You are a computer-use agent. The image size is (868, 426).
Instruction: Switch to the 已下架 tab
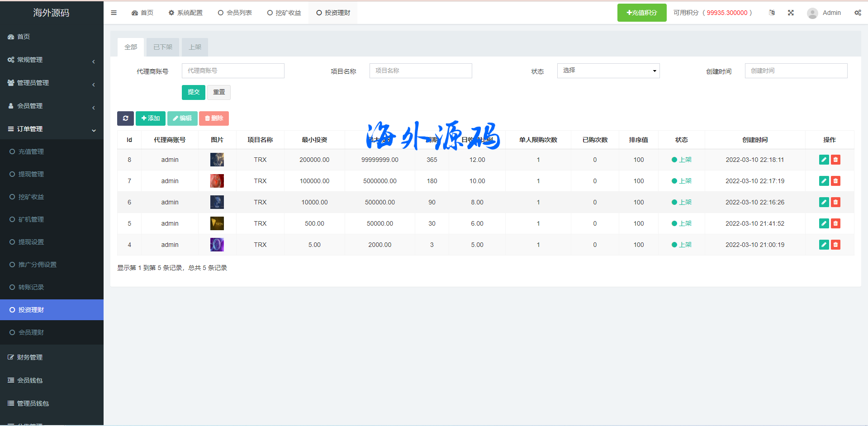[163, 47]
